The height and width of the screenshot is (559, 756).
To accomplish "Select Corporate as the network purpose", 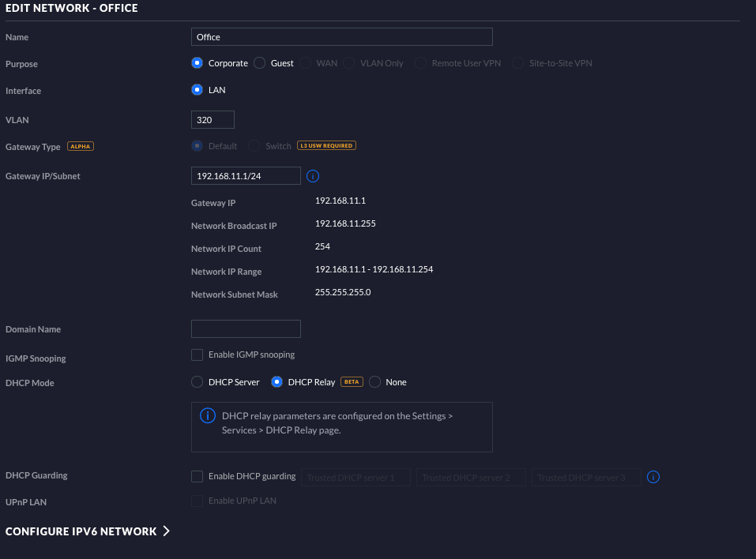I will [x=197, y=63].
